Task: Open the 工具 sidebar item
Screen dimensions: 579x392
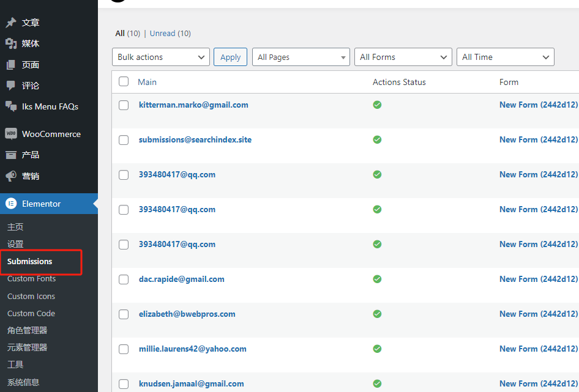Action: tap(15, 364)
